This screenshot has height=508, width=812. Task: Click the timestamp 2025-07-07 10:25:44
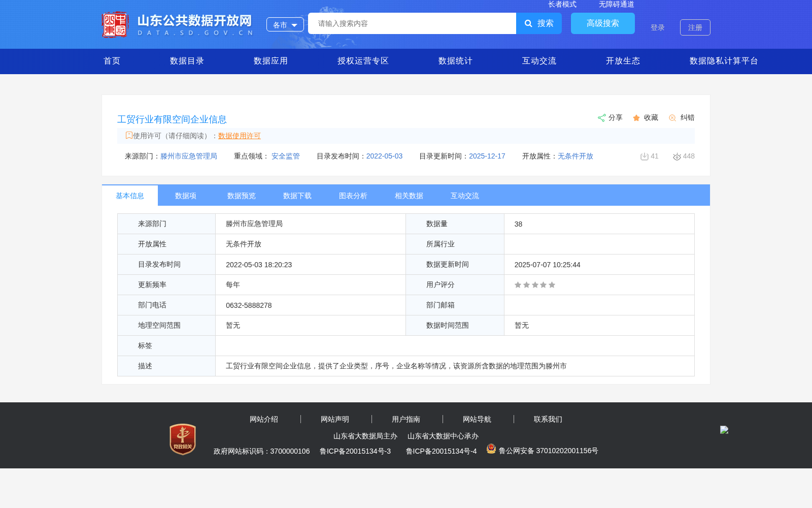tap(547, 265)
